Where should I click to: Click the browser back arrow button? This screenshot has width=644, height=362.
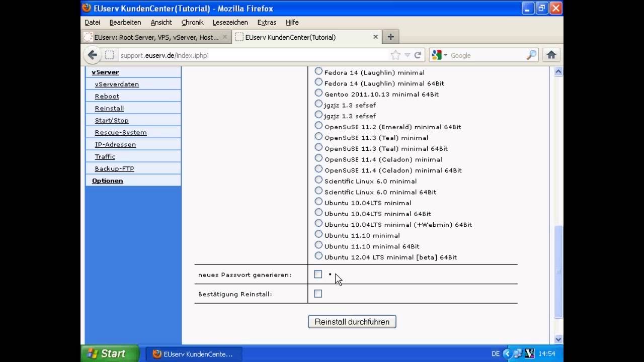(x=92, y=55)
